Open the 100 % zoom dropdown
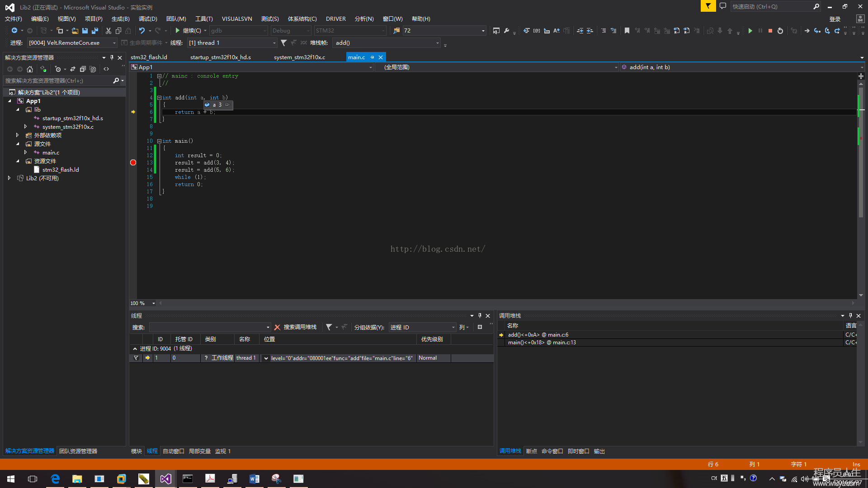This screenshot has height=488, width=868. click(143, 303)
